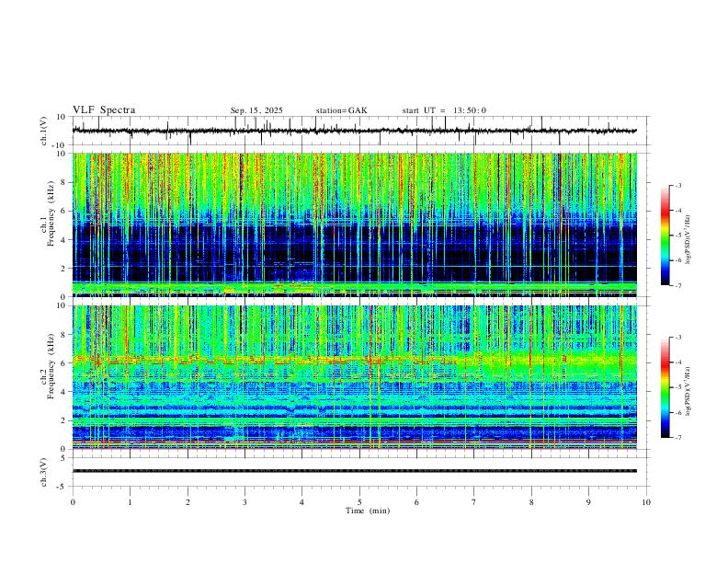
Task: Click the "4" kHz tick on ch.1 axis
Action: click(63, 240)
